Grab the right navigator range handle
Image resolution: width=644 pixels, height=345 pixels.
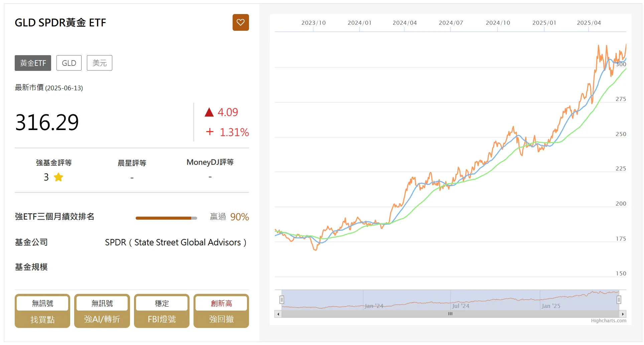pyautogui.click(x=619, y=300)
